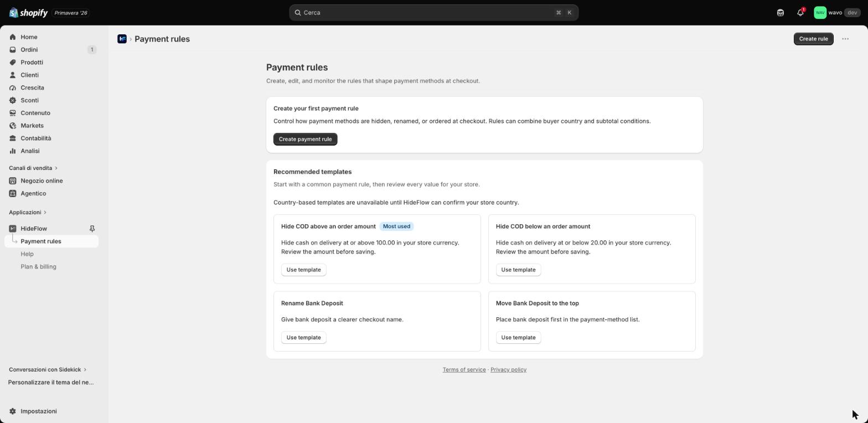Open the three-dots more actions menu

click(845, 39)
